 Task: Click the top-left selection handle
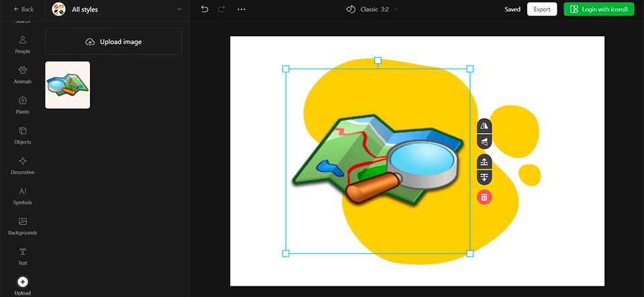pos(286,69)
